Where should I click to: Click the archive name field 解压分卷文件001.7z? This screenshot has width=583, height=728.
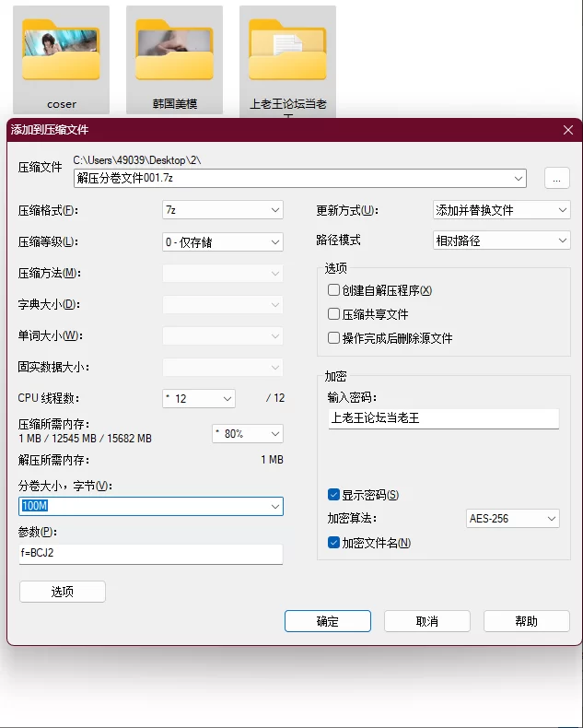click(x=300, y=178)
